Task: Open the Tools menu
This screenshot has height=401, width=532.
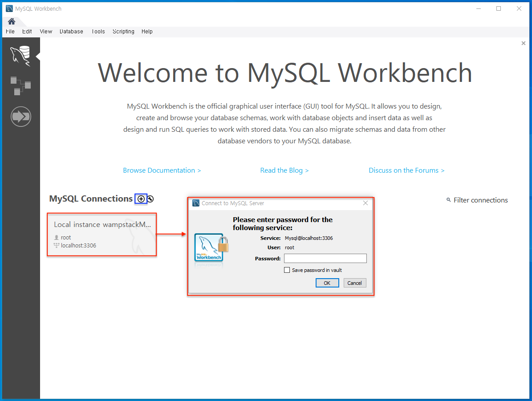Action: (98, 32)
